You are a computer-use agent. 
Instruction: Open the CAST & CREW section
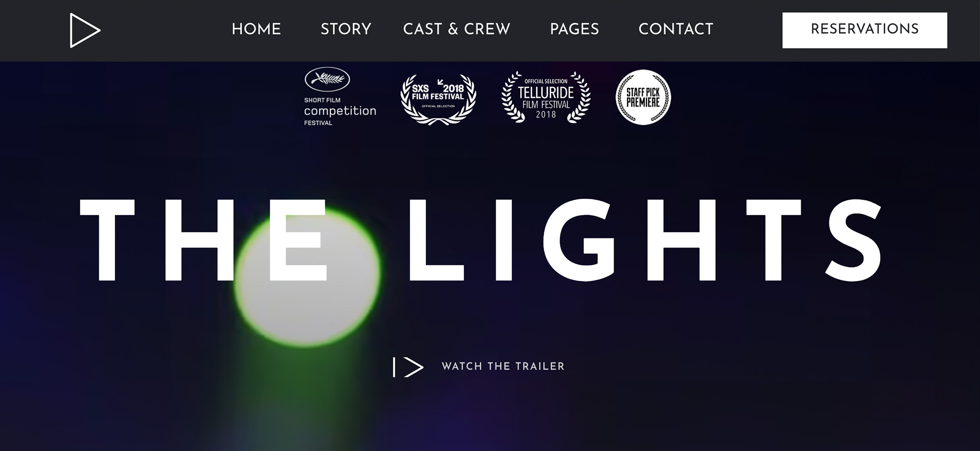coord(456,29)
